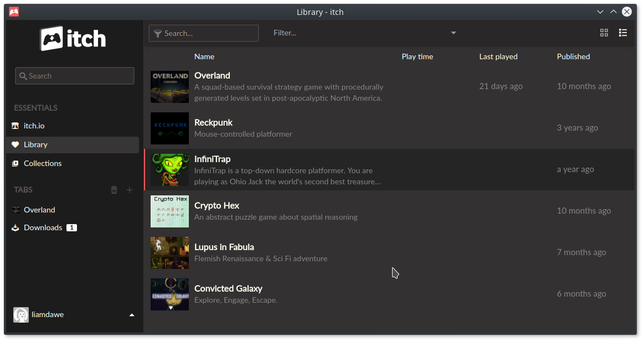Click Reckpunk's '3 years ago' published date
This screenshot has height=342, width=644.
[577, 128]
